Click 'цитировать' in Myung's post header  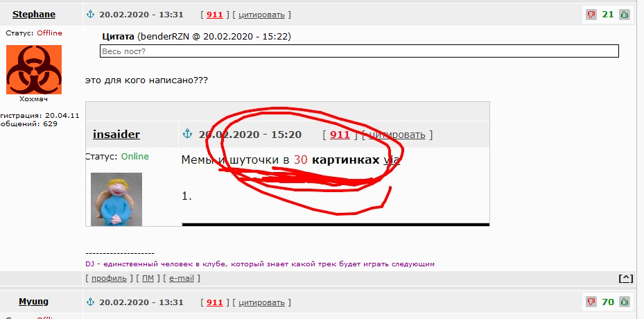point(261,302)
